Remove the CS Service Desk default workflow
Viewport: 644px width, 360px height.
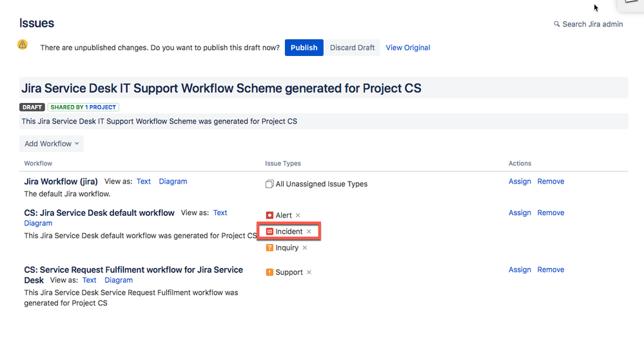pyautogui.click(x=551, y=213)
